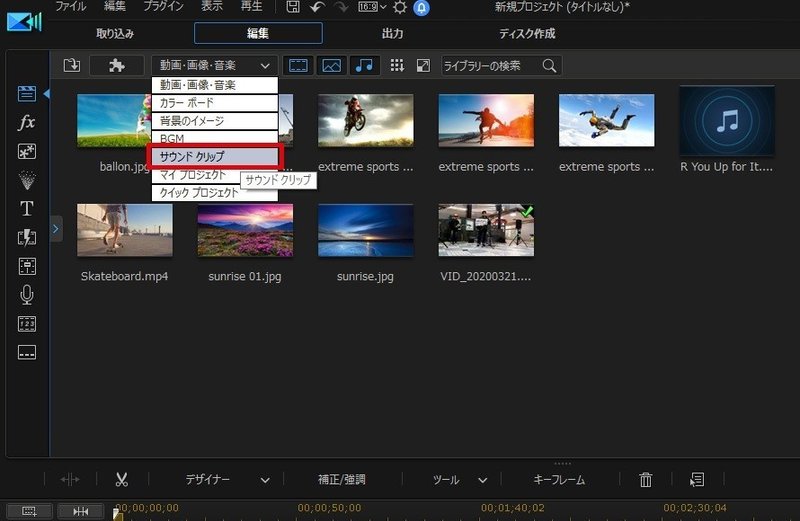The height and width of the screenshot is (521, 800).
Task: Choose 動画・画像・音楽 from dropdown list
Action: [214, 85]
